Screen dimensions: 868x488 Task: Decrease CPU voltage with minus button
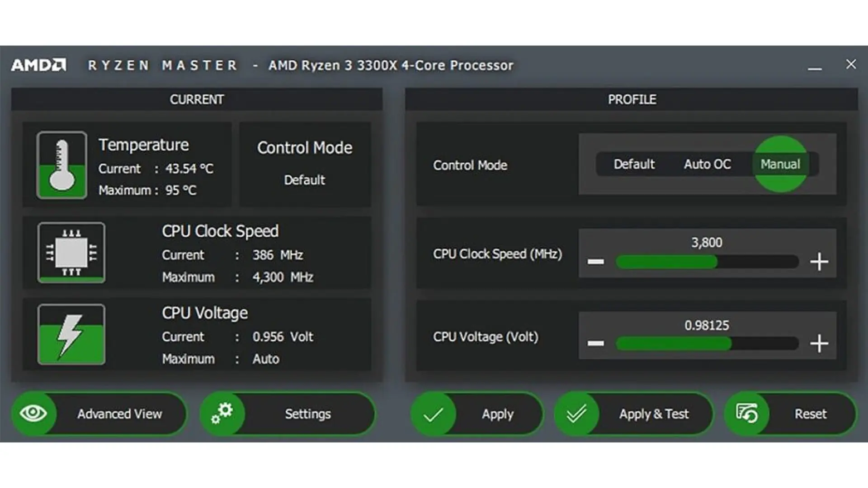pyautogui.click(x=595, y=343)
